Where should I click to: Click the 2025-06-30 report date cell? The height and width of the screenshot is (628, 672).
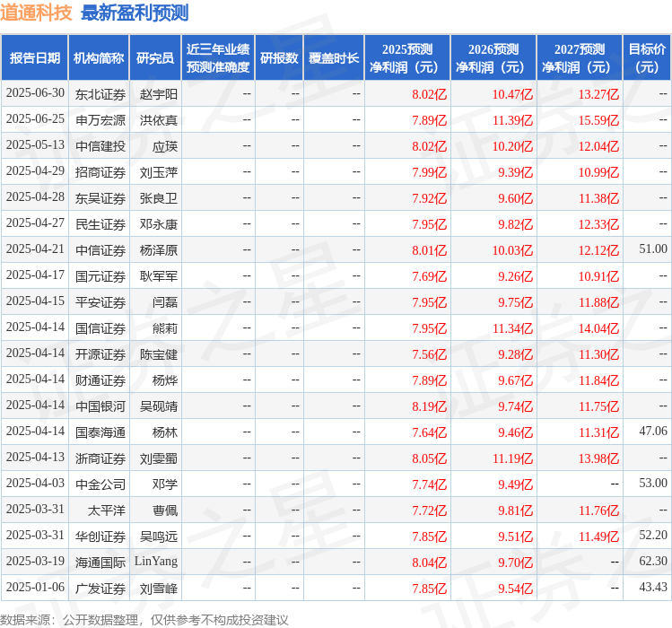[35, 93]
